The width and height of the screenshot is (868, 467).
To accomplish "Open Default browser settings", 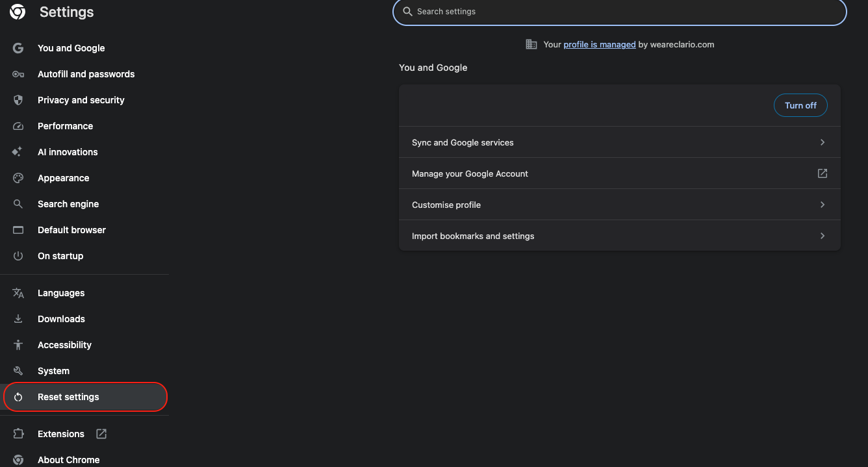I will click(71, 230).
